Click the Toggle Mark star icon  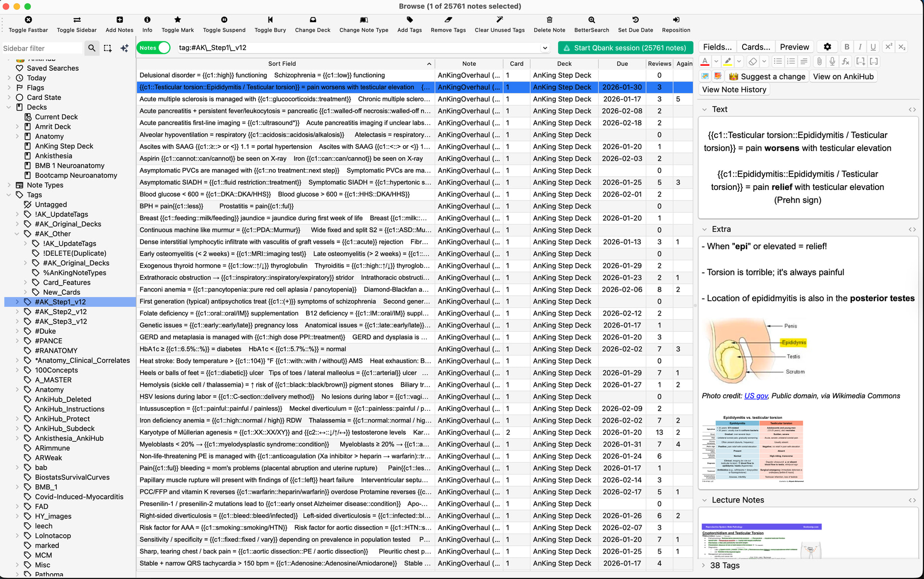coord(178,20)
